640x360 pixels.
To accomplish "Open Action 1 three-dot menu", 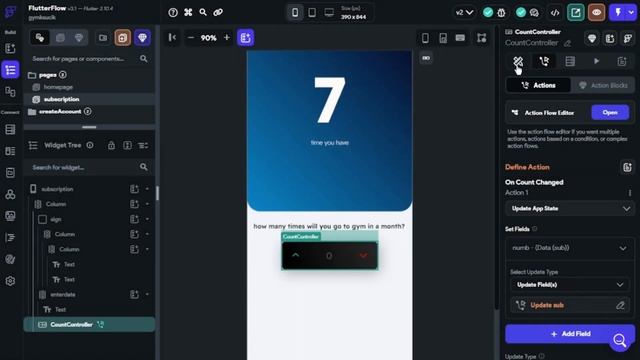I will tap(630, 193).
